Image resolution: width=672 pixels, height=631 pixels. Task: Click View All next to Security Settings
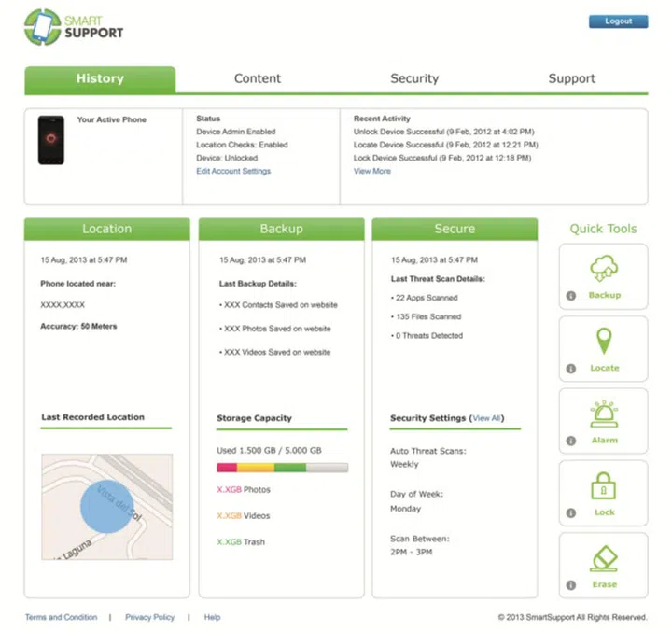[x=486, y=418]
